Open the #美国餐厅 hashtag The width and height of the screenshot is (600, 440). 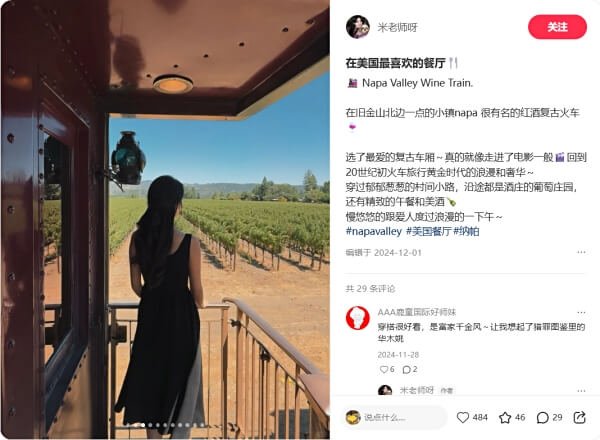pos(428,231)
